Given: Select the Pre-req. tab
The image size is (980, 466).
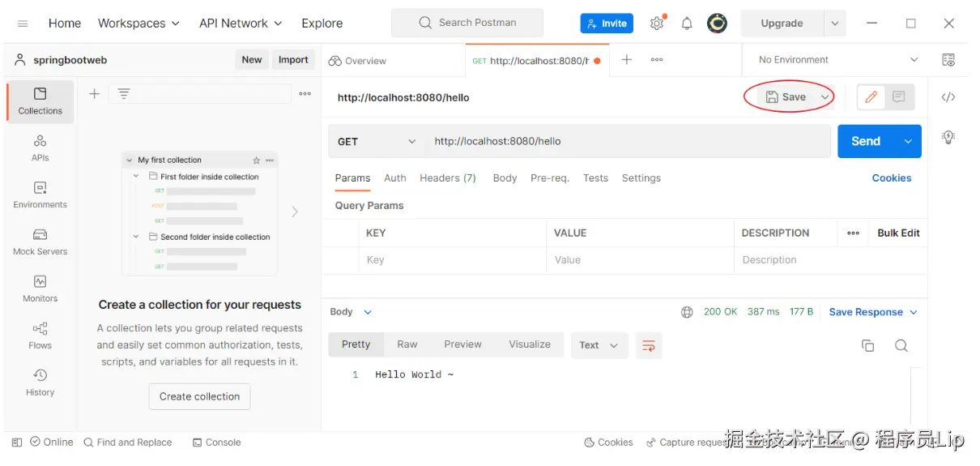Looking at the screenshot, I should 550,178.
